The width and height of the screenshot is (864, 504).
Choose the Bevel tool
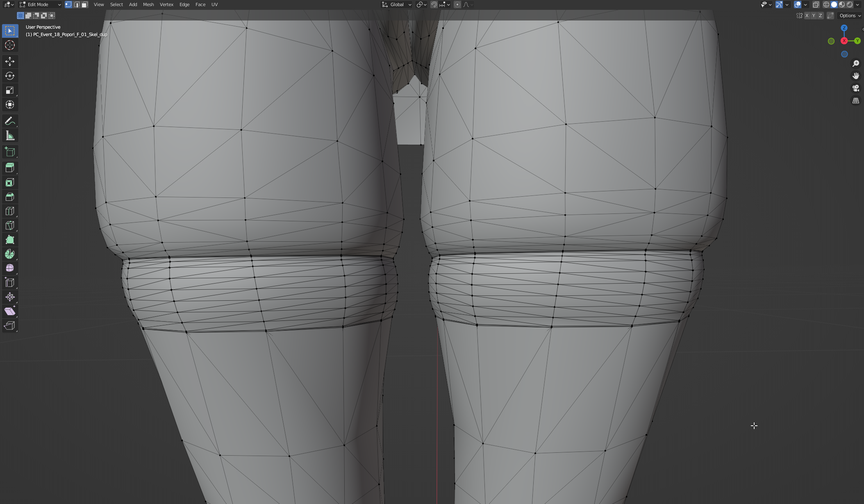(10, 197)
